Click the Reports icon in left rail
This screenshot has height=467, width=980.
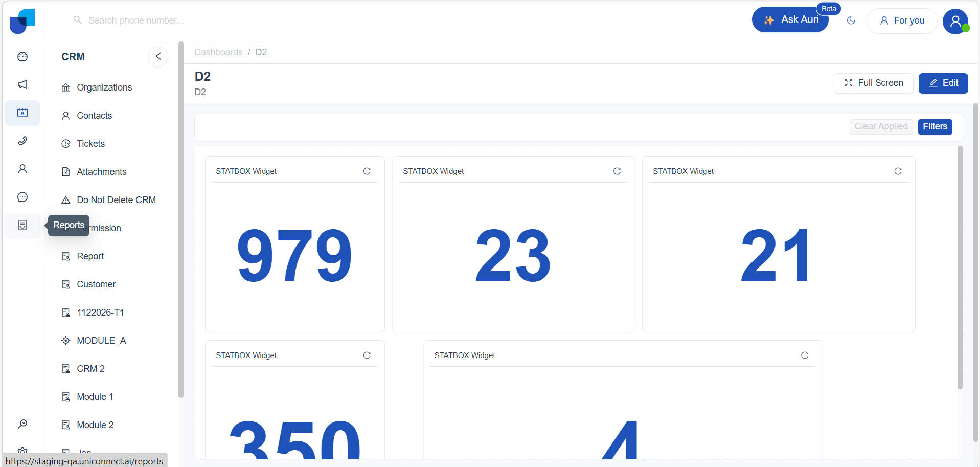22,225
